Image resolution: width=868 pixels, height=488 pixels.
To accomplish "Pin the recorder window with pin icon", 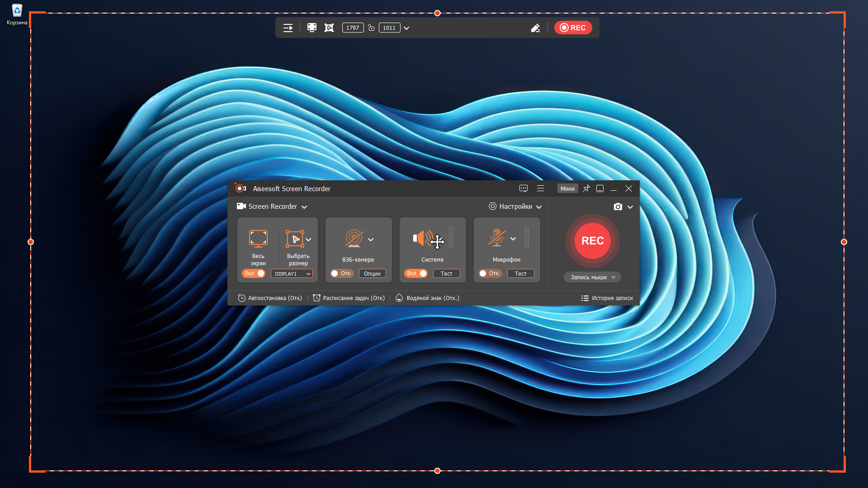I will click(586, 188).
